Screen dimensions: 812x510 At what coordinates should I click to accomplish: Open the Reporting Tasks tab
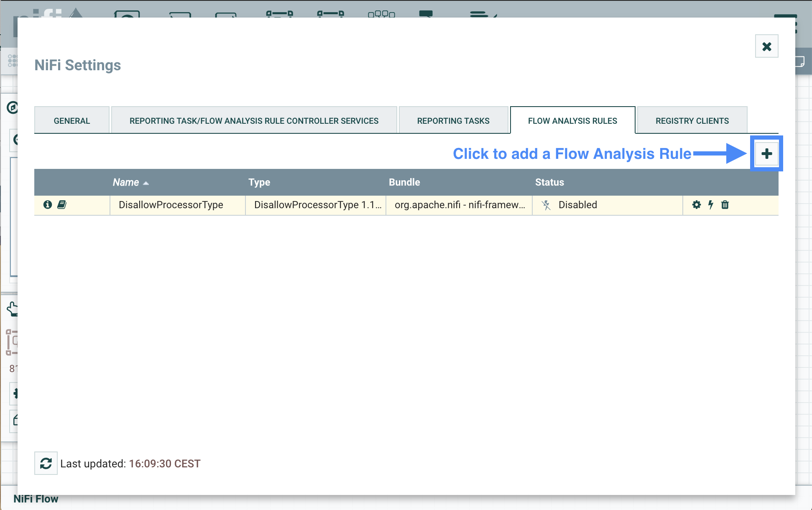[x=453, y=121]
